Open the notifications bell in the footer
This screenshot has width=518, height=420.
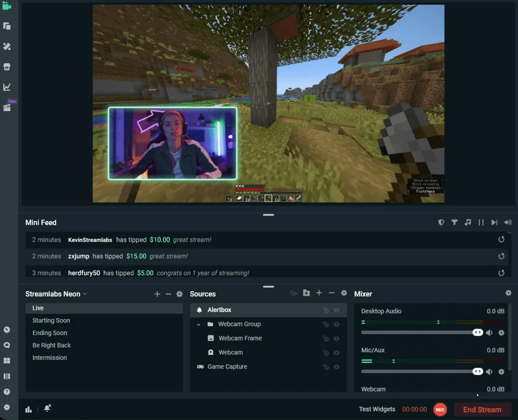click(47, 408)
